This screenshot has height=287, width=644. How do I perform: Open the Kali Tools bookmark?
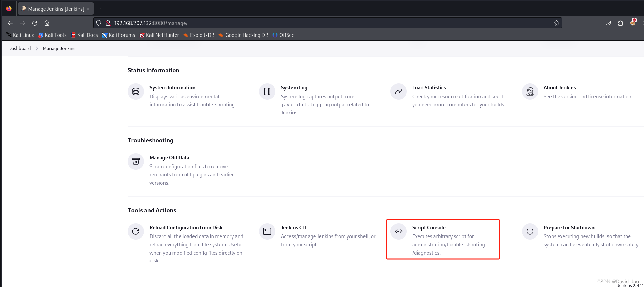(52, 35)
